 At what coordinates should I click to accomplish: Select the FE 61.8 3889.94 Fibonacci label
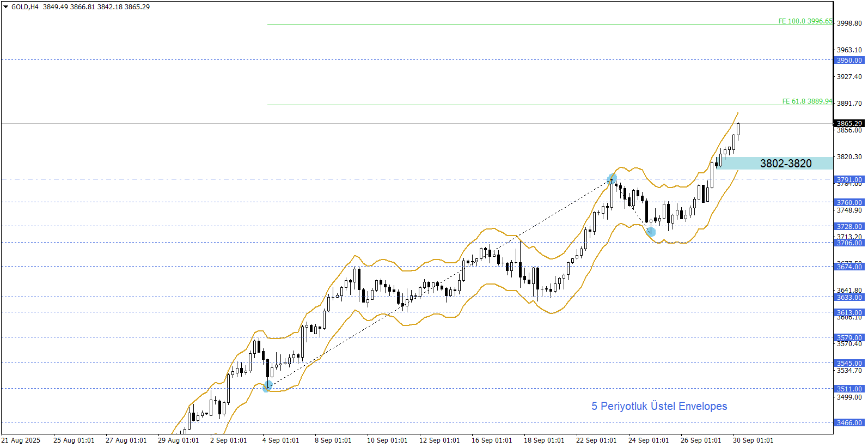click(807, 101)
